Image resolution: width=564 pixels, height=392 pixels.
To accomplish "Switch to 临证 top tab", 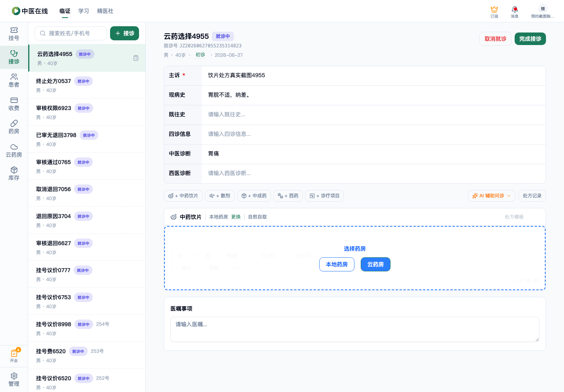I will coord(65,11).
